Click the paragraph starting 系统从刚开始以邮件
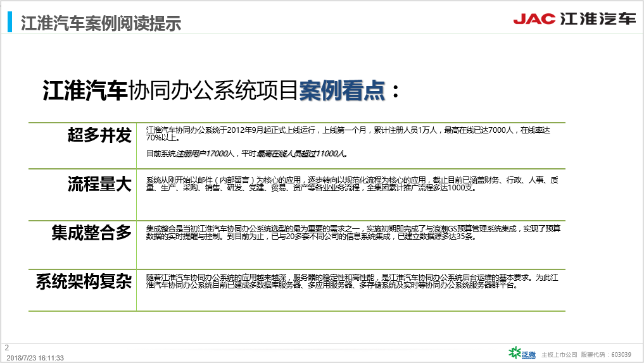The width and height of the screenshot is (644, 363). pyautogui.click(x=352, y=184)
